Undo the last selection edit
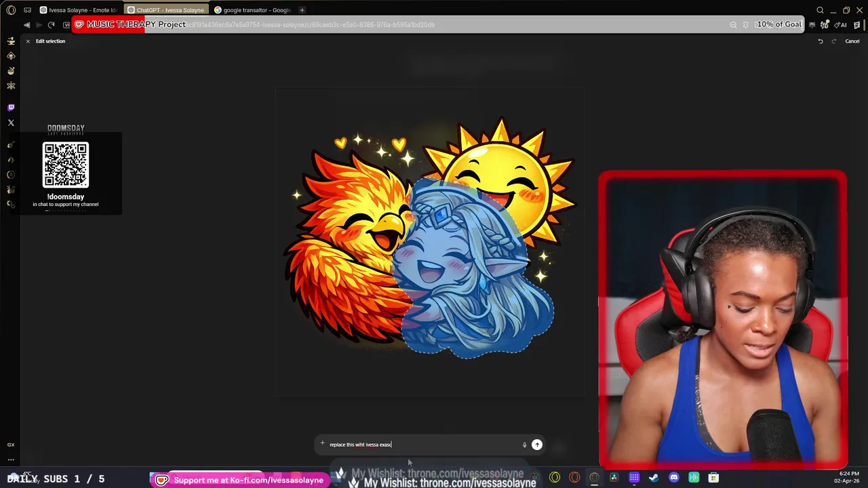Viewport: 868px width, 488px height. tap(821, 41)
